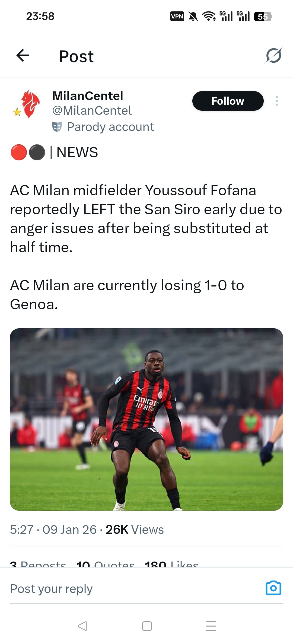Open the three-dot post options menu

(x=276, y=101)
